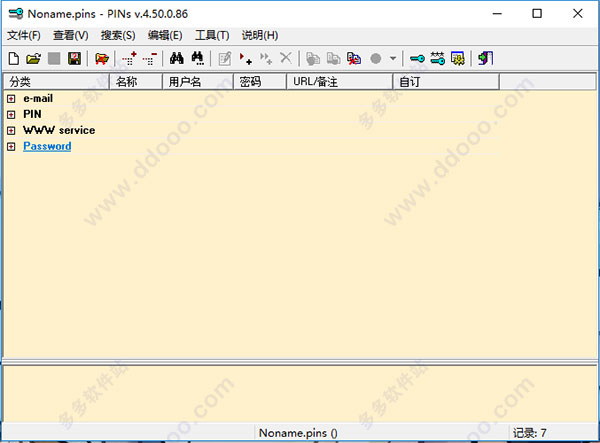Click the key with asterisks icon
This screenshot has width=600, height=443.
(437, 59)
